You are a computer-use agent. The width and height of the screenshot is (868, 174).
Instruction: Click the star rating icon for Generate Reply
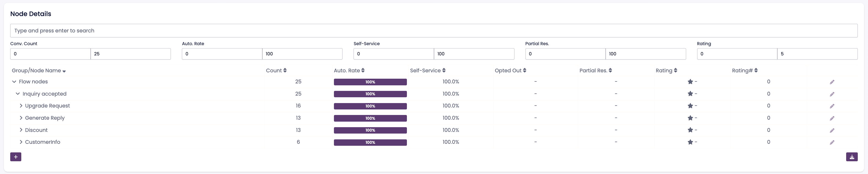tap(690, 118)
